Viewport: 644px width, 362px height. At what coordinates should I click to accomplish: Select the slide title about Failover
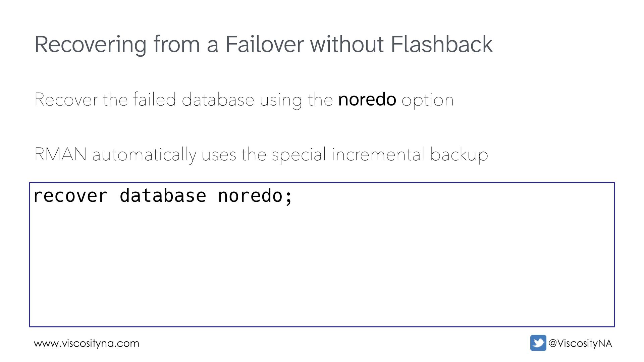pyautogui.click(x=263, y=44)
